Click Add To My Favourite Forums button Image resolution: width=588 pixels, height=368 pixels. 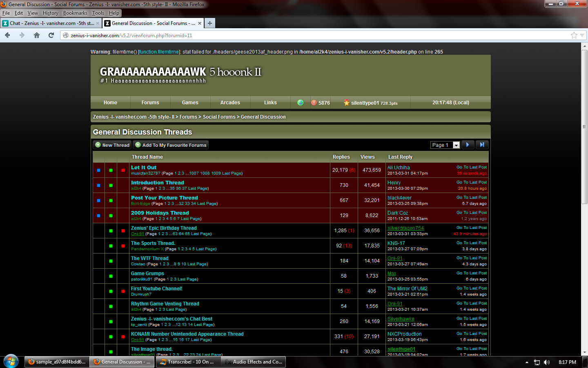click(171, 145)
